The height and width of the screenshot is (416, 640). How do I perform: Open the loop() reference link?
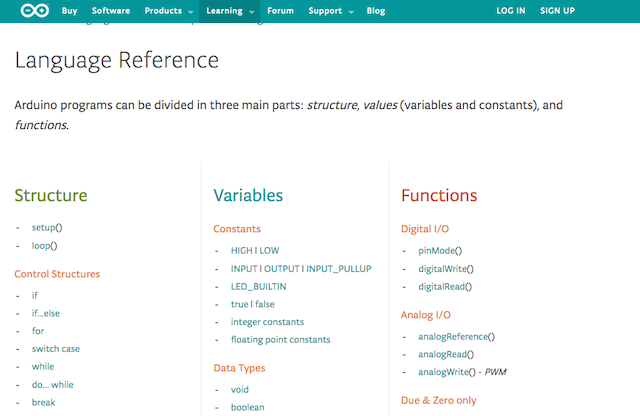coord(44,246)
